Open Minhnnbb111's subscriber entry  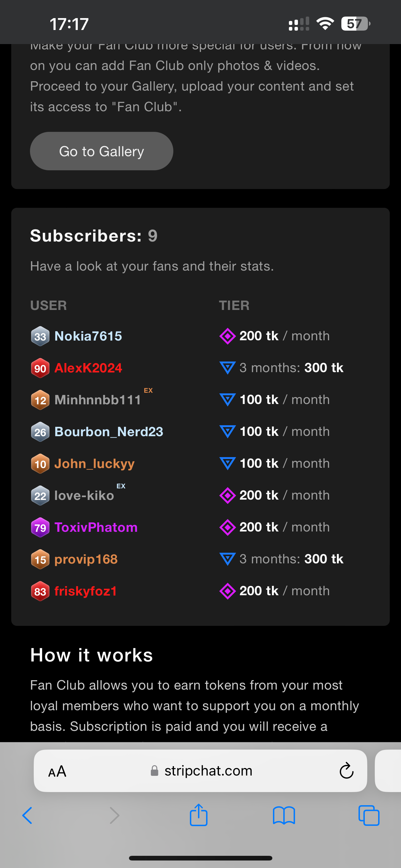coord(98,400)
